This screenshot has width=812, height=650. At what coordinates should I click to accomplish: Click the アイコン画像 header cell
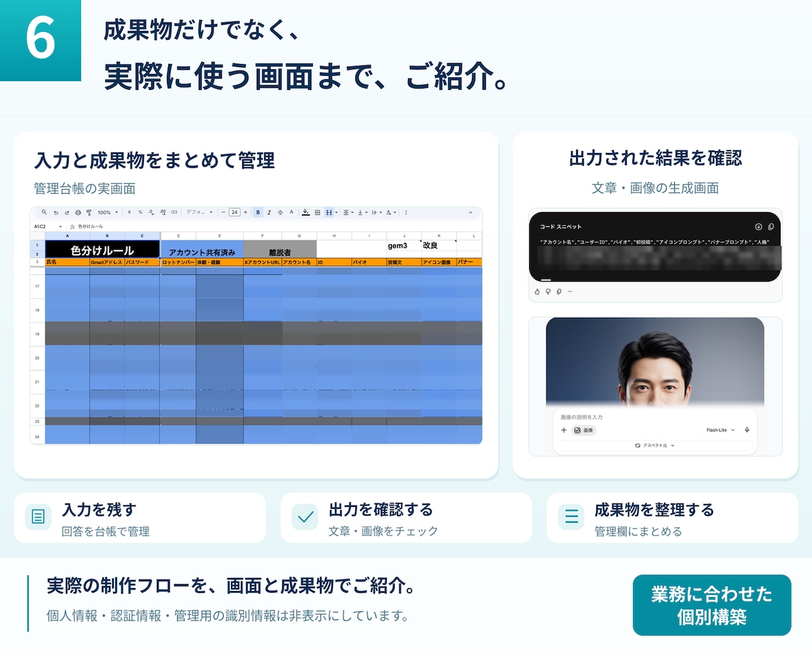click(439, 262)
